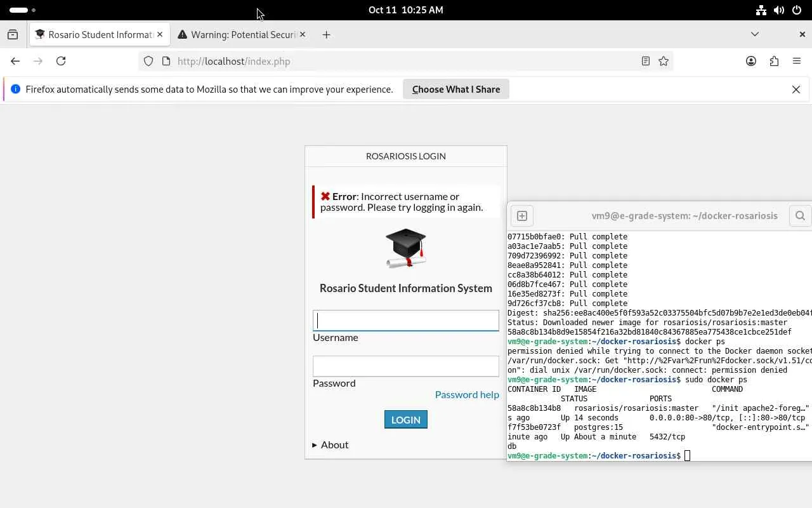Open the clock menu showing Oct 11
812x508 pixels.
(x=406, y=10)
